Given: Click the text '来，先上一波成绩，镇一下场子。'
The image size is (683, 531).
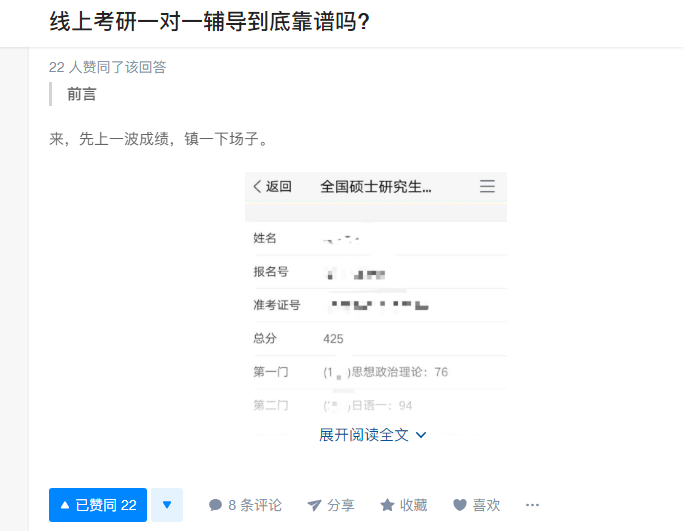Looking at the screenshot, I should (159, 139).
